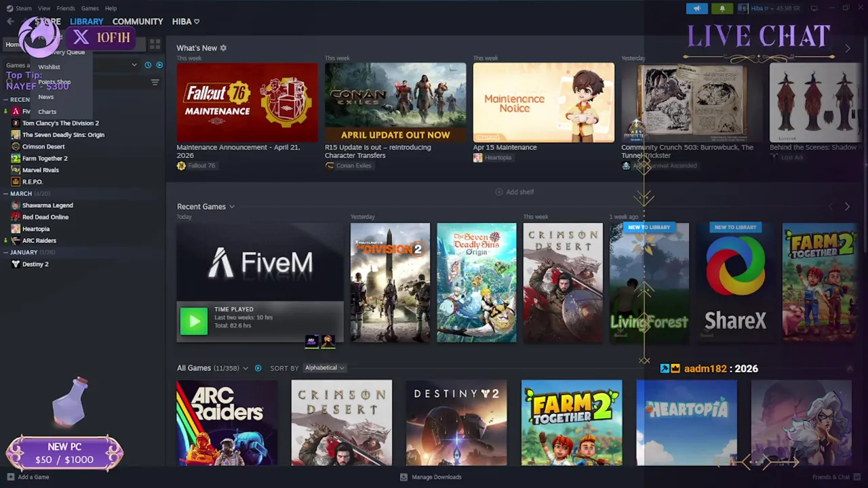Open the Sort By Alphabetical dropdown
This screenshot has width=868, height=488.
tap(324, 368)
